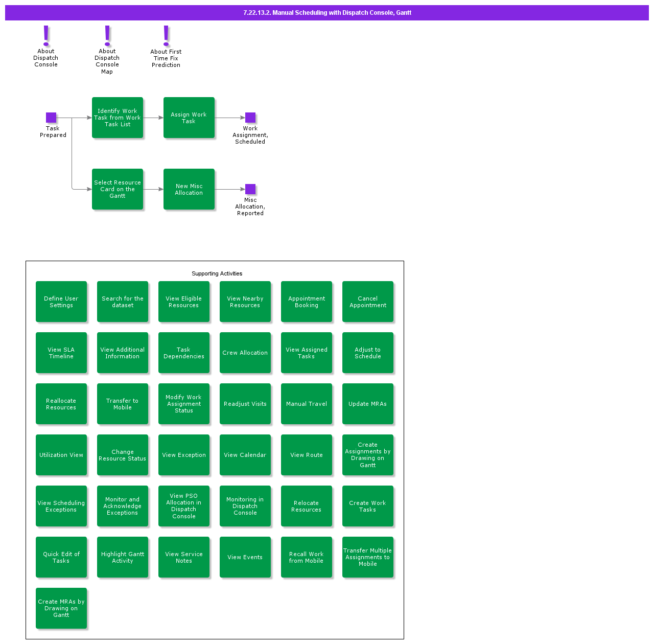The width and height of the screenshot is (654, 644).
Task: Open the View Calendar activity
Action: [x=245, y=455]
